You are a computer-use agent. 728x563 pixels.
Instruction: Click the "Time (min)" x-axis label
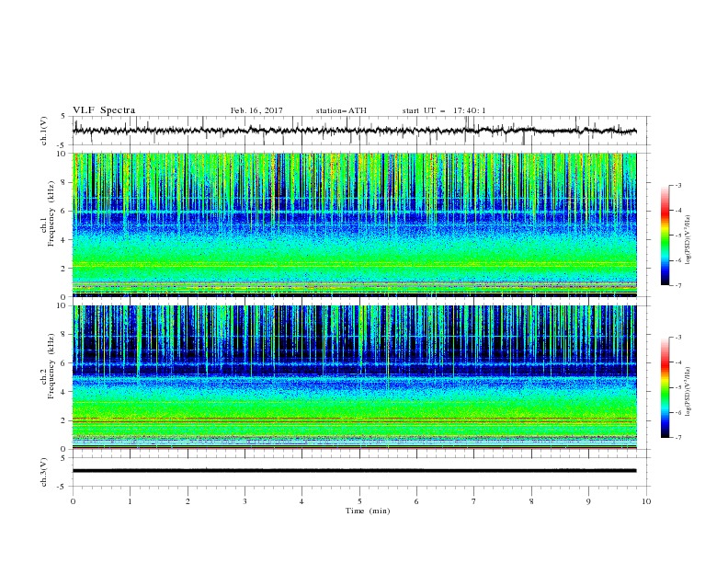pos(368,511)
